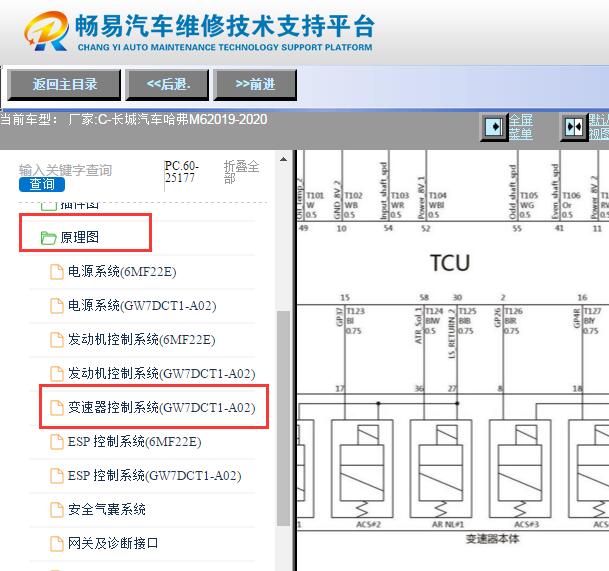Go back with the <<后退 button
This screenshot has height=571, width=609.
tap(167, 85)
